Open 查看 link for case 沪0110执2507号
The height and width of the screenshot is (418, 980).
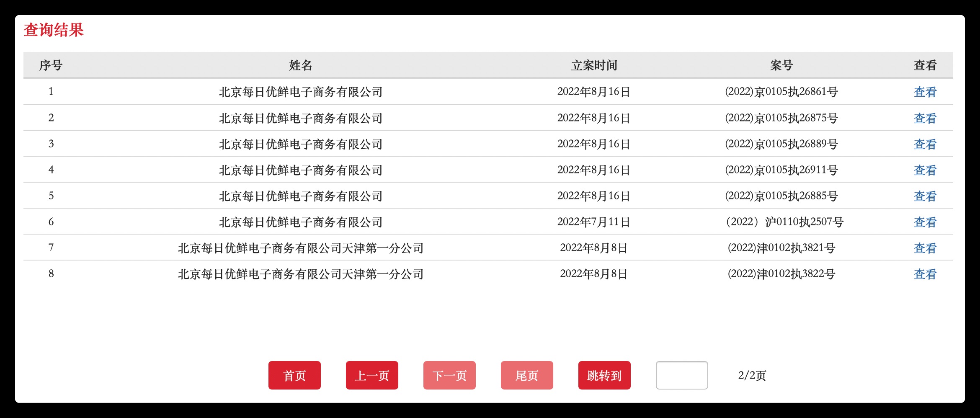(925, 222)
